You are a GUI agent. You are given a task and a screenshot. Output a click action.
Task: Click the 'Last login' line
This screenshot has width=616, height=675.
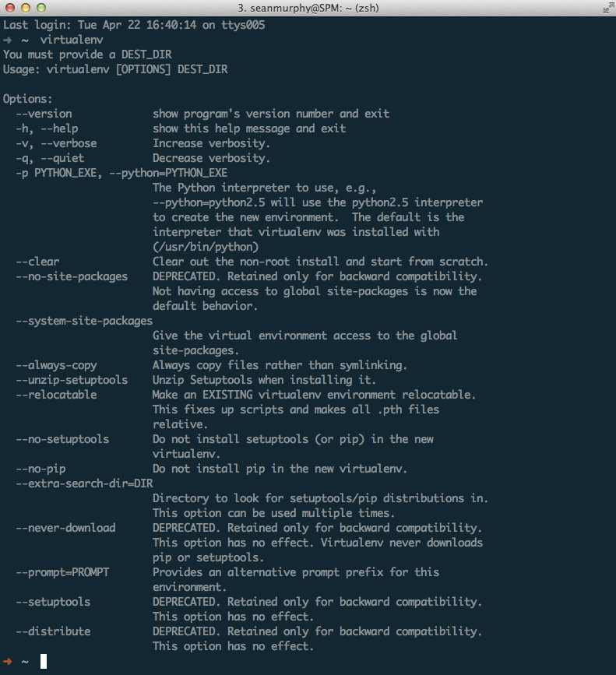[x=134, y=25]
